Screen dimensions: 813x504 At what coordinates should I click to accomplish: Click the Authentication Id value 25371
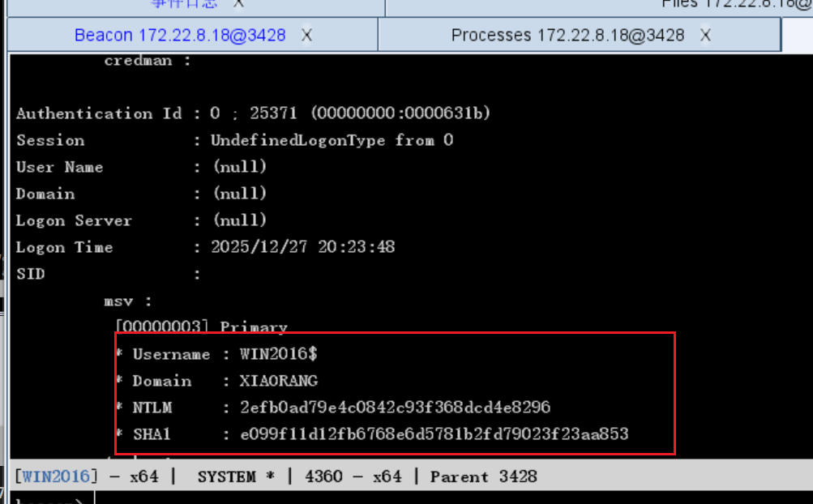[x=273, y=113]
